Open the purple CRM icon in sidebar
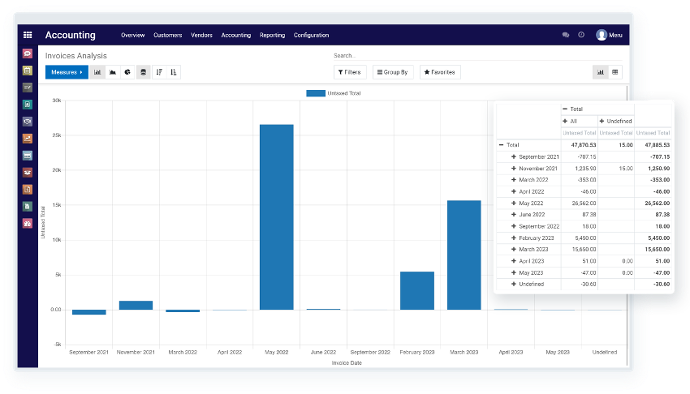 click(27, 122)
